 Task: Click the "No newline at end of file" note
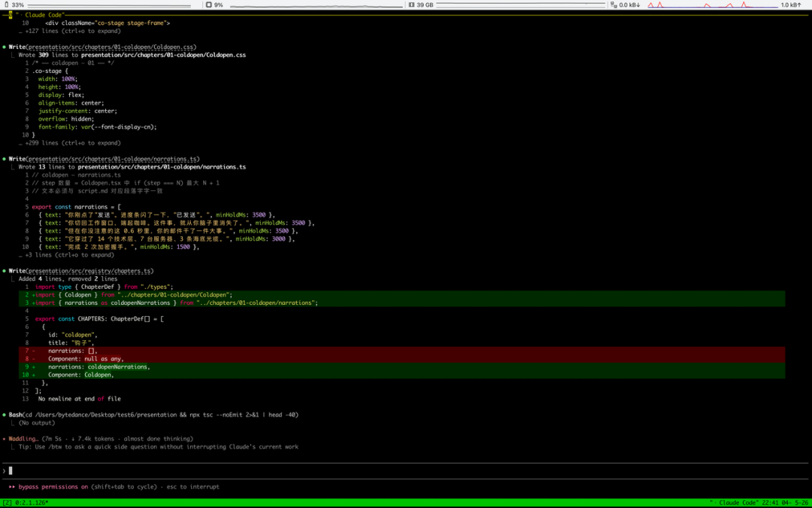(x=79, y=399)
